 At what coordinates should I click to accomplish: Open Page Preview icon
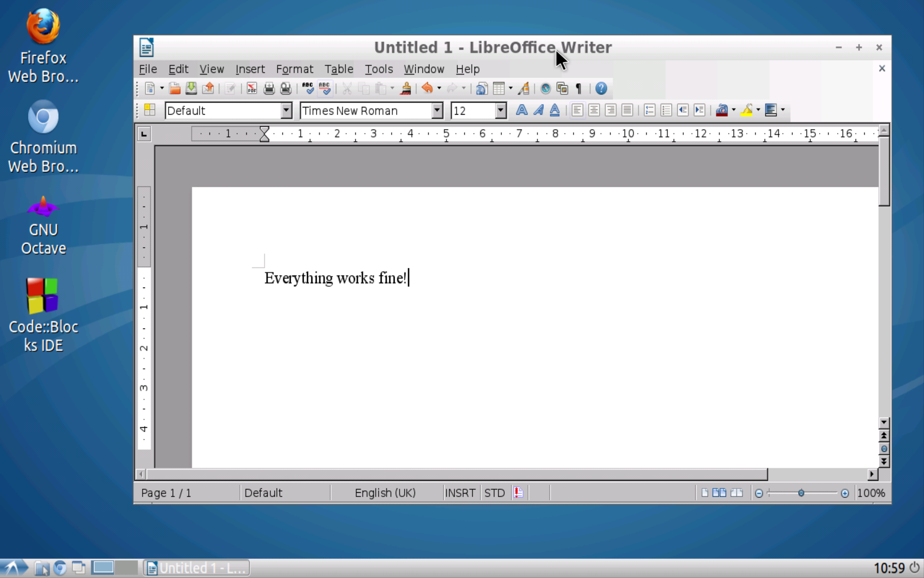click(x=286, y=89)
